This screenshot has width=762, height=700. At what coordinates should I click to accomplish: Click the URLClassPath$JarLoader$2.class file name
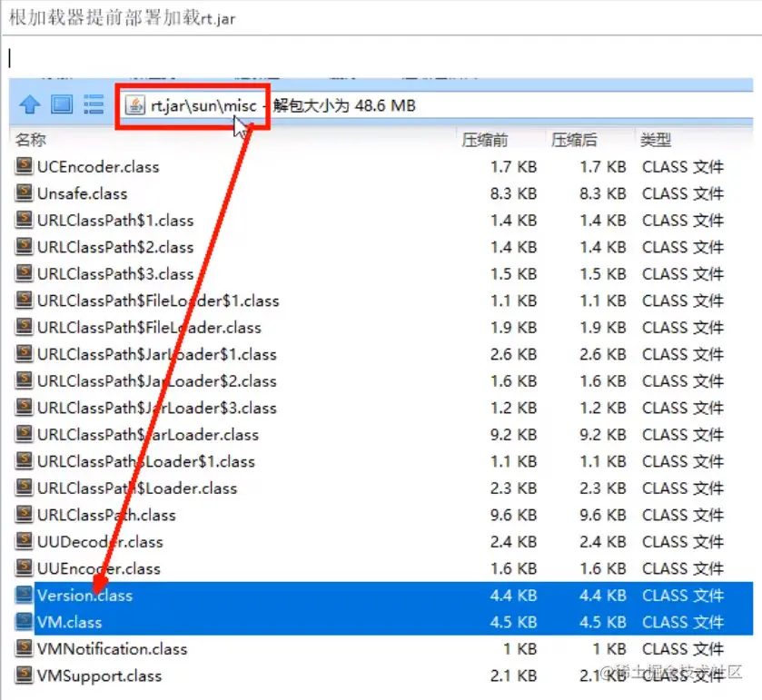pyautogui.click(x=157, y=381)
